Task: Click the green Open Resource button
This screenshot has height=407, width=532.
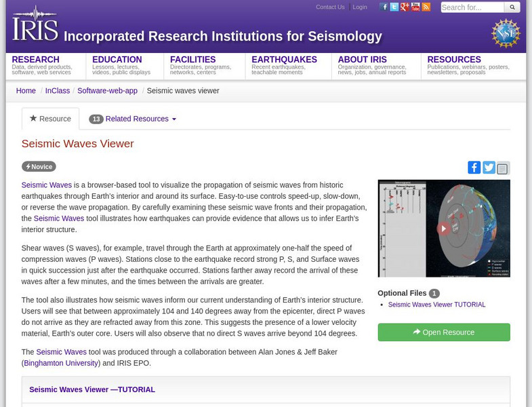Action: [444, 332]
